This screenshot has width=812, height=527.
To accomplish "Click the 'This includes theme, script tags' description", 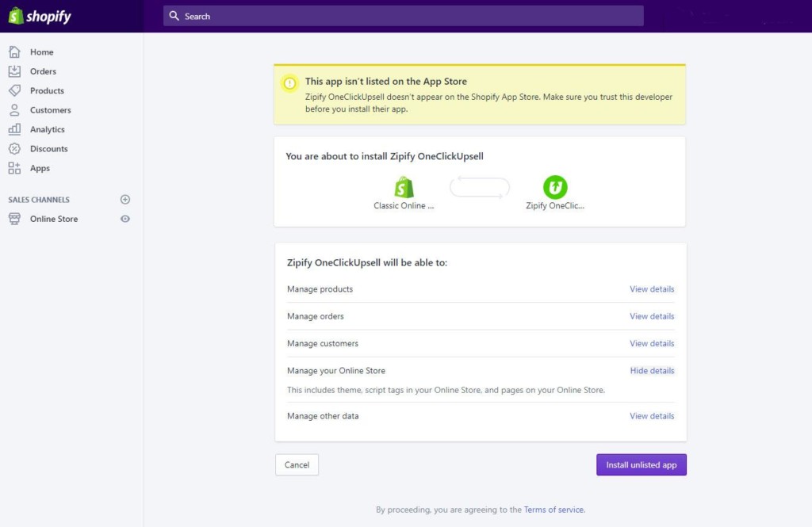I will click(x=446, y=390).
